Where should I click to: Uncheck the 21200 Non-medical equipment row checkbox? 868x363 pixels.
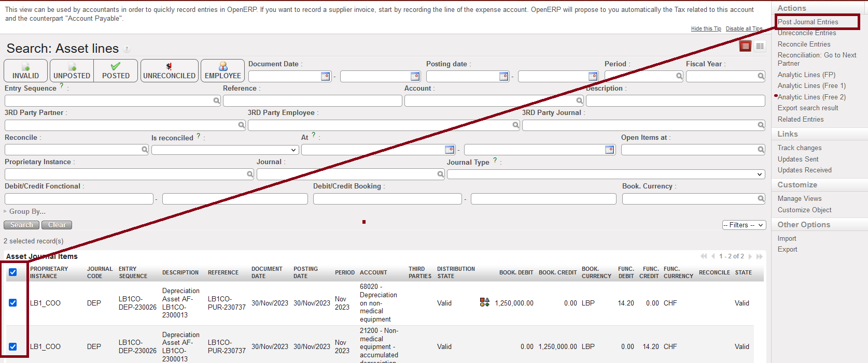pos(13,346)
